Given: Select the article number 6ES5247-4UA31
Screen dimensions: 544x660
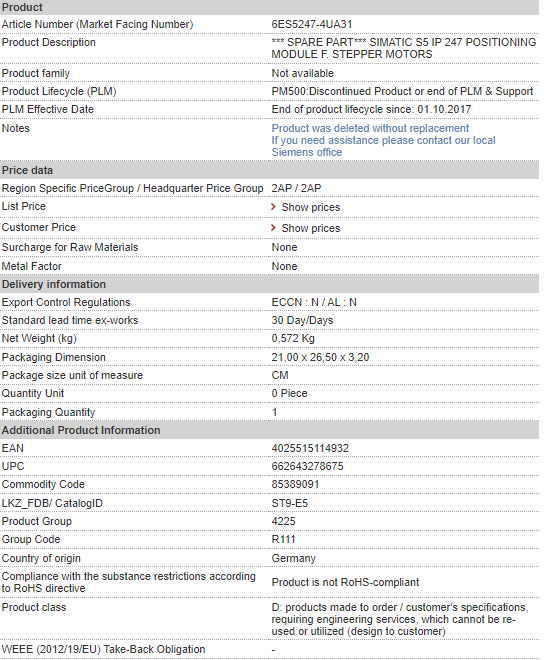Looking at the screenshot, I should click(312, 24).
